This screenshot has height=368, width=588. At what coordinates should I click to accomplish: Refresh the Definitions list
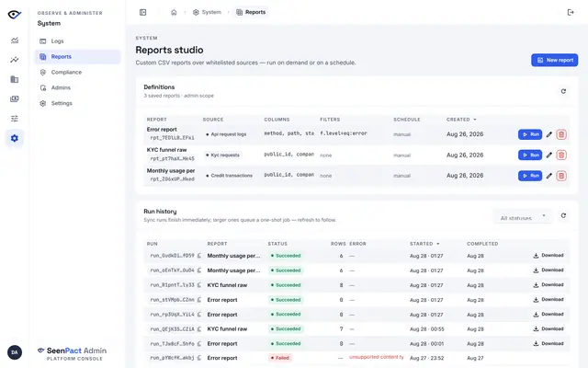[x=563, y=91]
